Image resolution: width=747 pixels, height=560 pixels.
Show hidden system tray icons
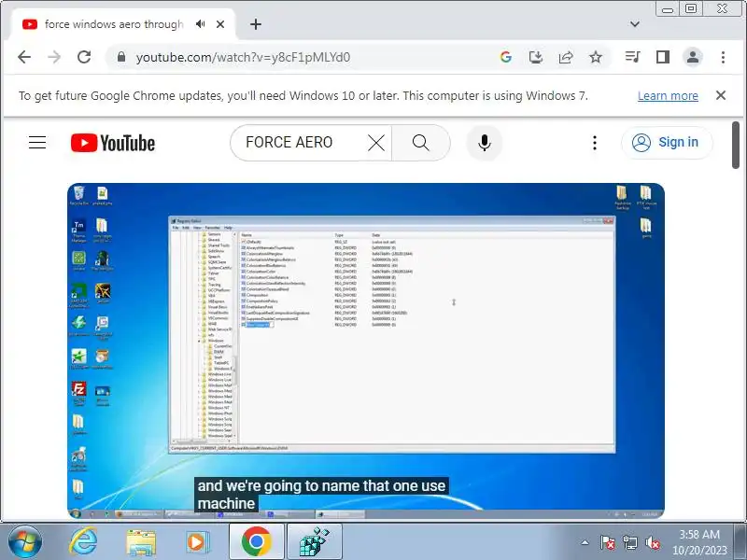point(585,542)
